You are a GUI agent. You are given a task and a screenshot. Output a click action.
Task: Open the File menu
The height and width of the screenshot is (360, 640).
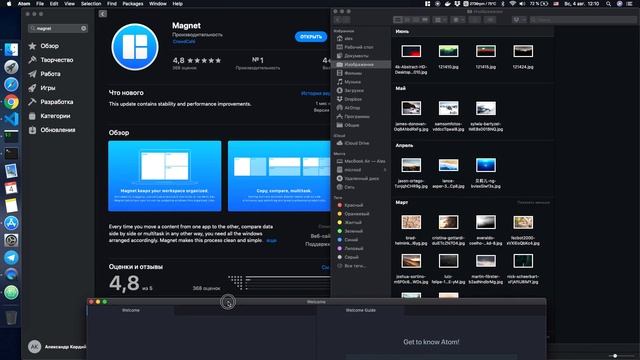(40, 4)
